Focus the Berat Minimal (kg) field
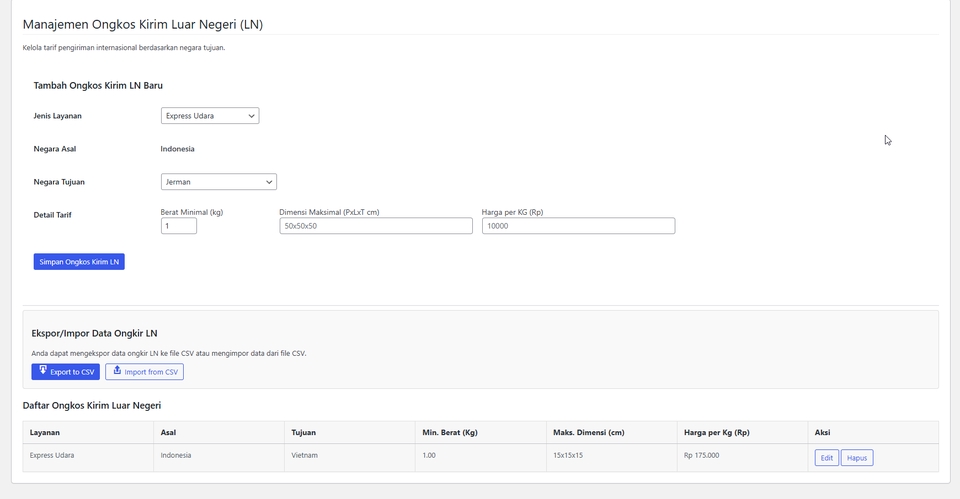The height and width of the screenshot is (499, 960). coord(179,226)
